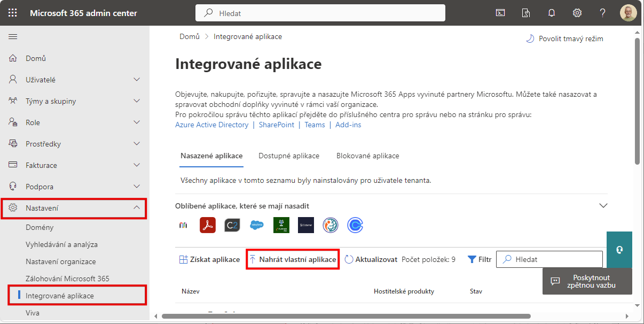Select the first colorful M-shaped app icon
This screenshot has width=644, height=324.
pyautogui.click(x=183, y=225)
